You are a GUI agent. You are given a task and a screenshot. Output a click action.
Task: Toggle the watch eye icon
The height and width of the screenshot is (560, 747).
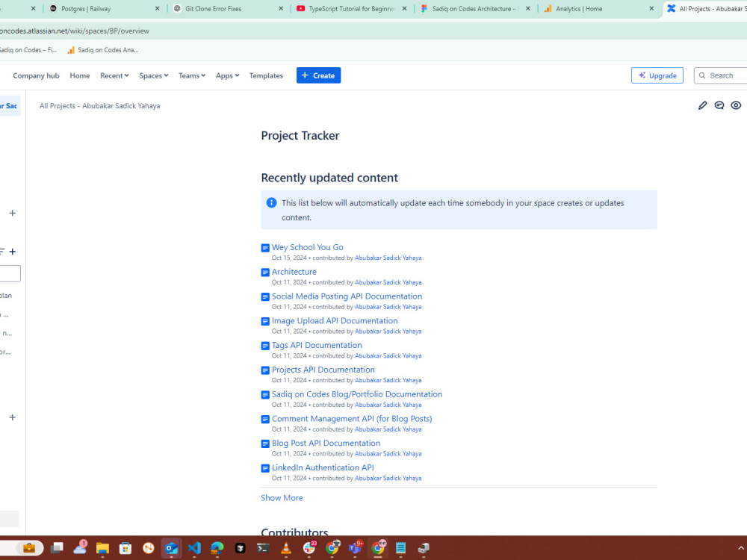736,106
